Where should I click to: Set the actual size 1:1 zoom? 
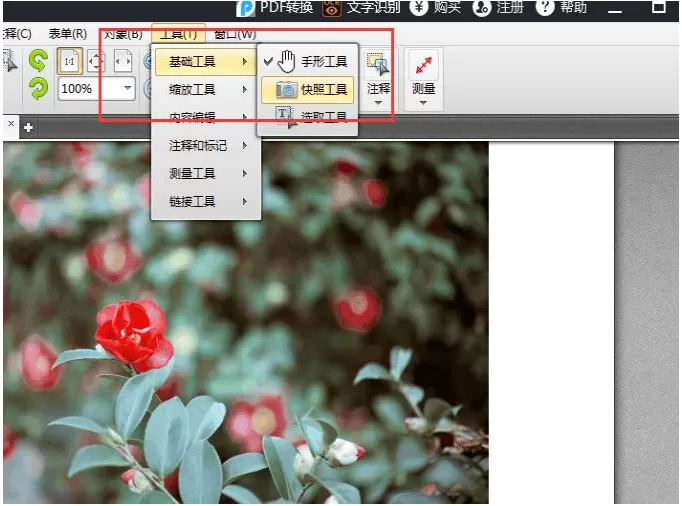coord(70,61)
